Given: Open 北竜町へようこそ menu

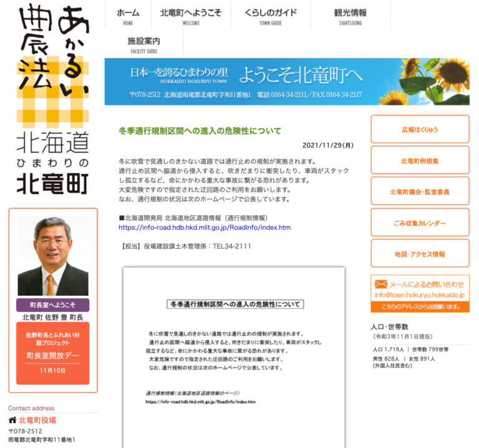Looking at the screenshot, I should coord(190,16).
